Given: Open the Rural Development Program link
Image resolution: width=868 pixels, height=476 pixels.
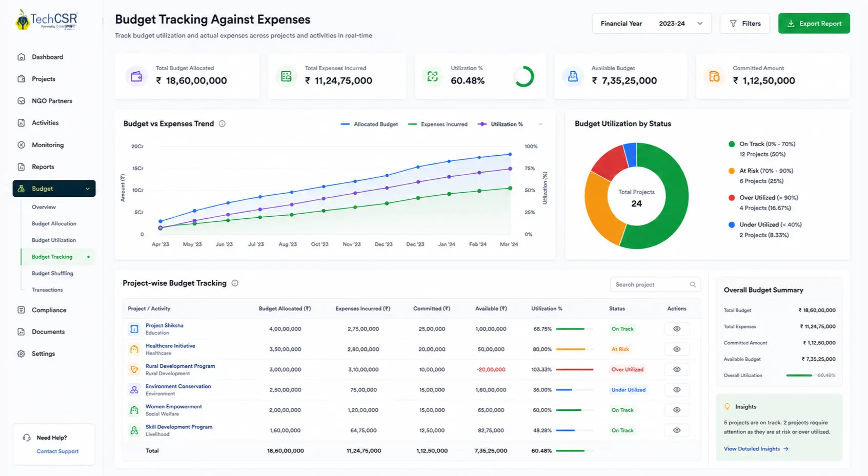Looking at the screenshot, I should [x=180, y=366].
